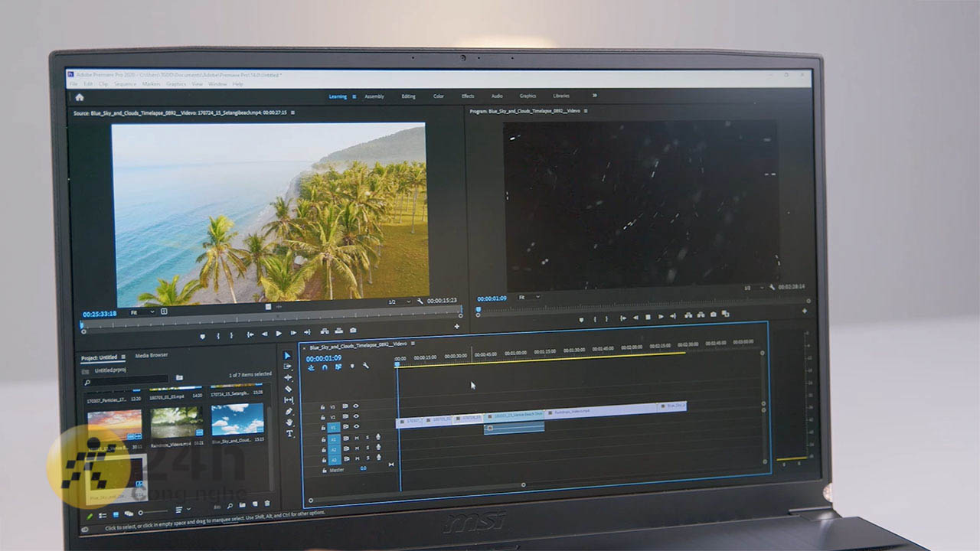Step forward one frame in Program monitor
This screenshot has width=980, height=551.
pyautogui.click(x=661, y=317)
